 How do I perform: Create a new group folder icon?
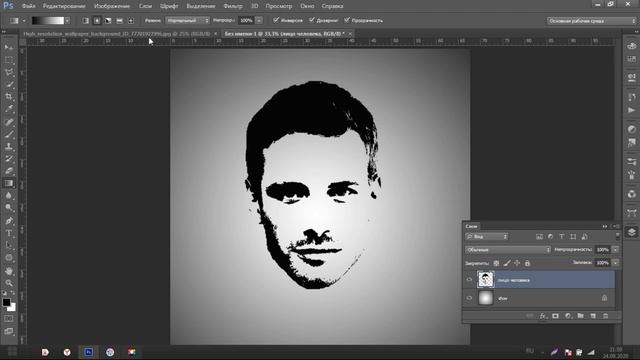pyautogui.click(x=580, y=316)
